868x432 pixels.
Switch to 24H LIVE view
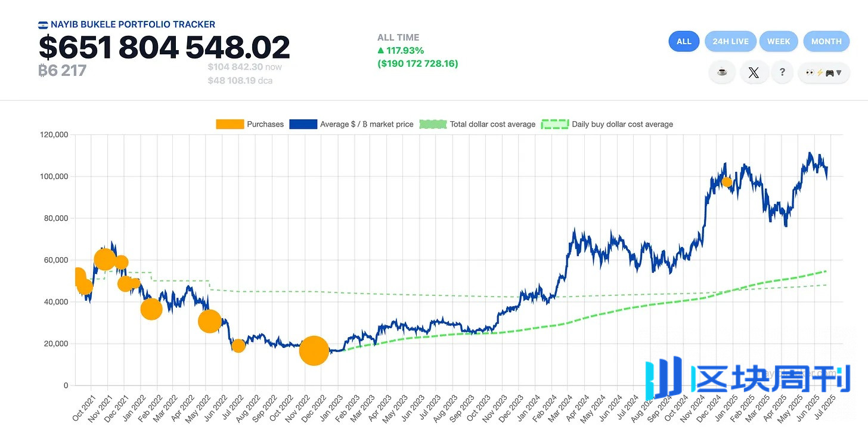(730, 41)
